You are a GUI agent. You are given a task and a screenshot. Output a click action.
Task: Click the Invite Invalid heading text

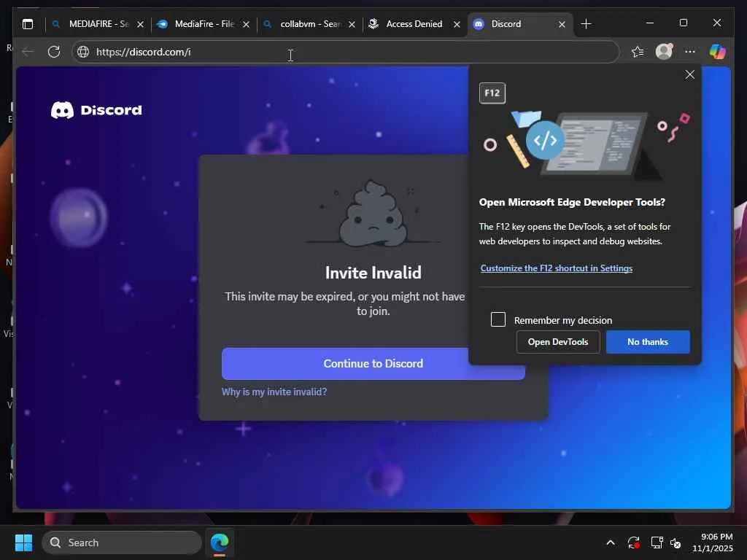373,273
